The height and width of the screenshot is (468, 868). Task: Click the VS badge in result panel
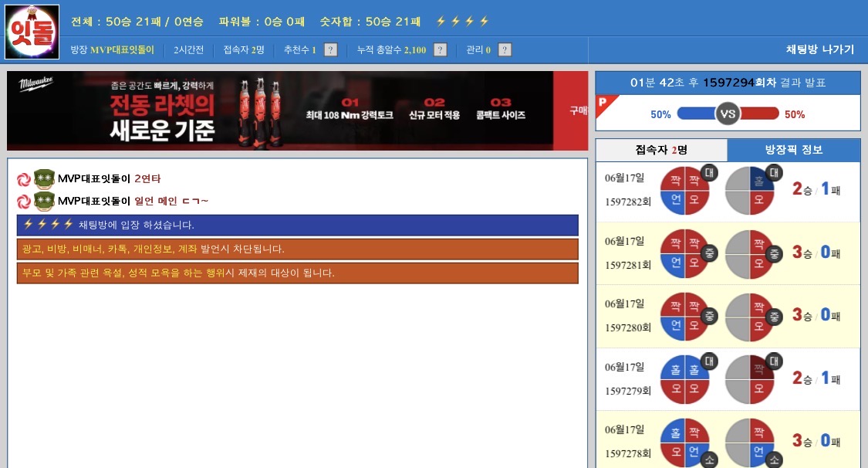tap(728, 114)
